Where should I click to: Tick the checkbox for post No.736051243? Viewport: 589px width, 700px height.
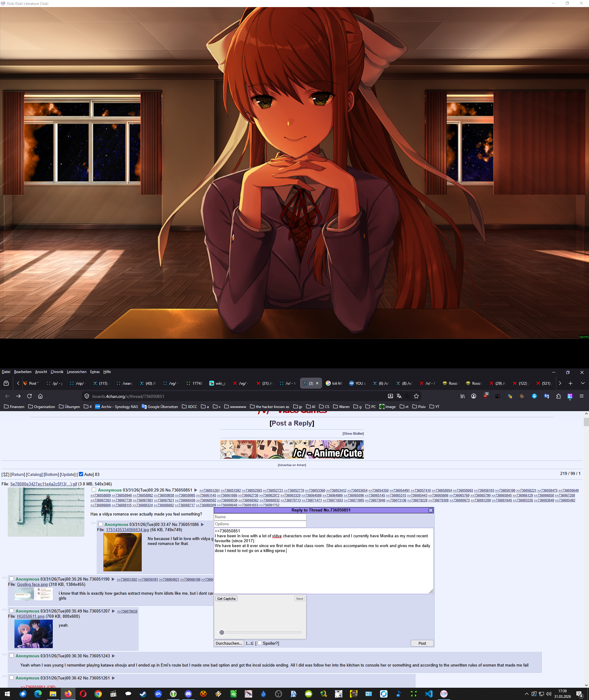[12, 655]
